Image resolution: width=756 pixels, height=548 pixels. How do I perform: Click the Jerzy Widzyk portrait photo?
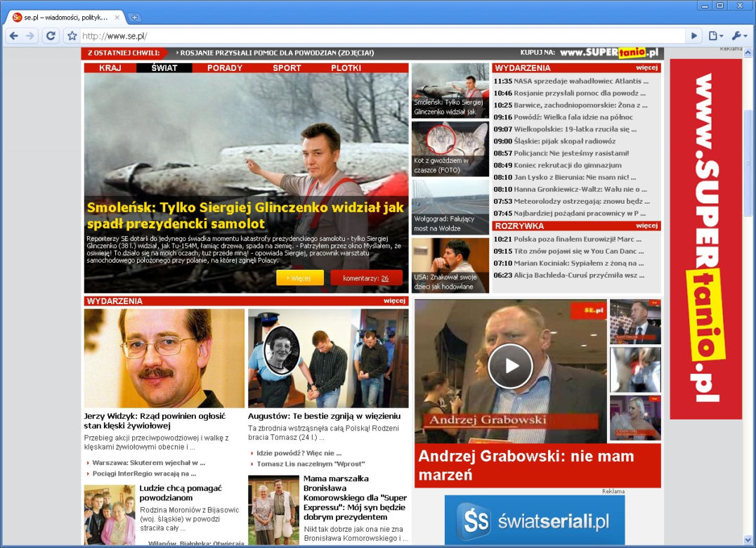pos(164,358)
